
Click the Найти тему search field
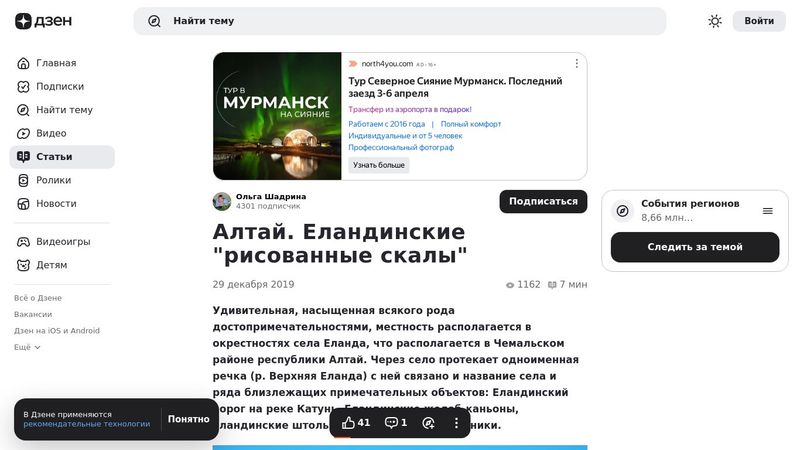[400, 21]
